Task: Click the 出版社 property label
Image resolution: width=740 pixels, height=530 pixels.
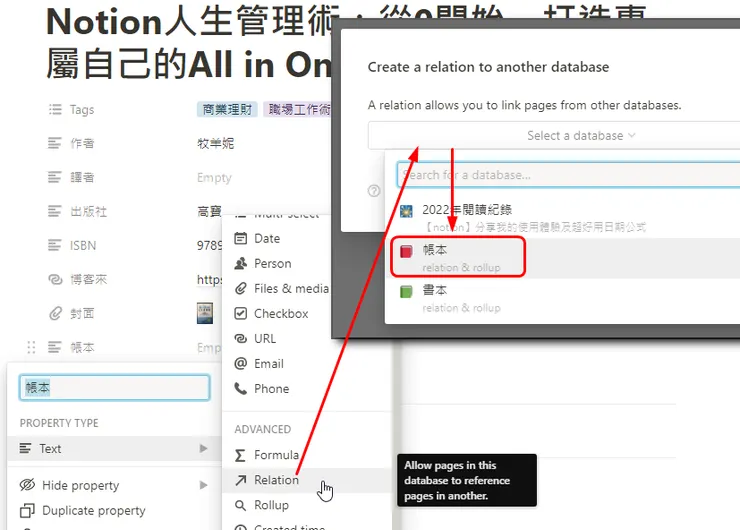Action: pos(89,211)
